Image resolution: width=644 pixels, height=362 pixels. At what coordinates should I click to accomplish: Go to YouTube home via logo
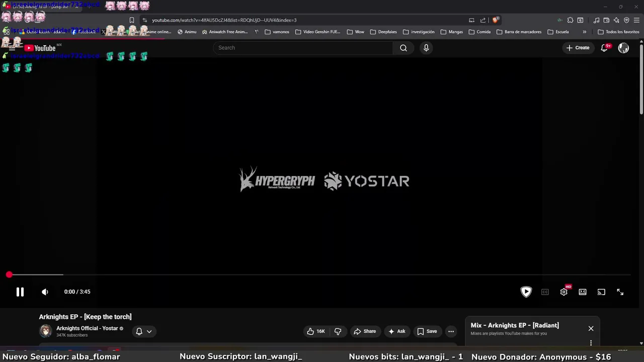click(x=40, y=48)
